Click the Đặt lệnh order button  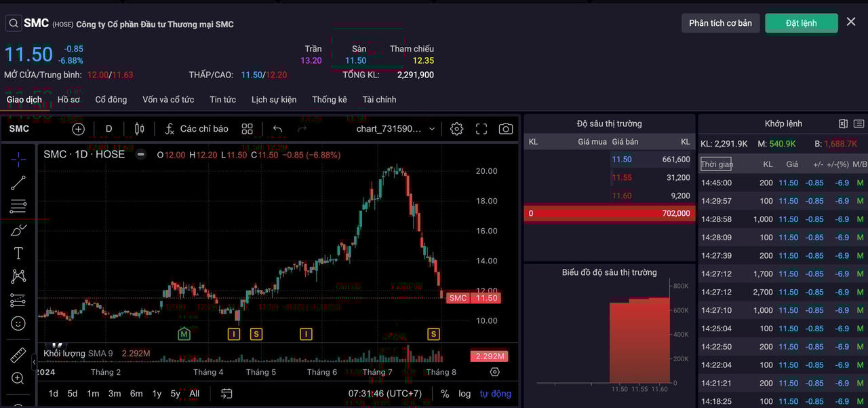tap(802, 23)
